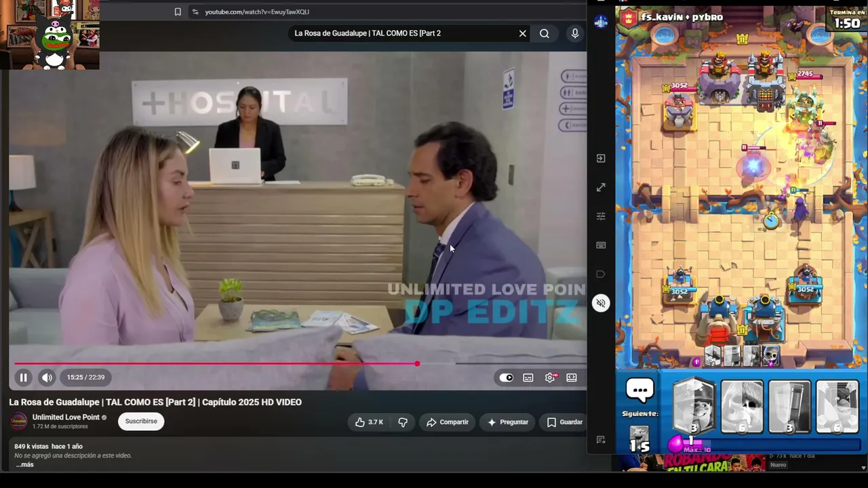Save video with the Guardar button
The width and height of the screenshot is (868, 488).
click(x=565, y=422)
